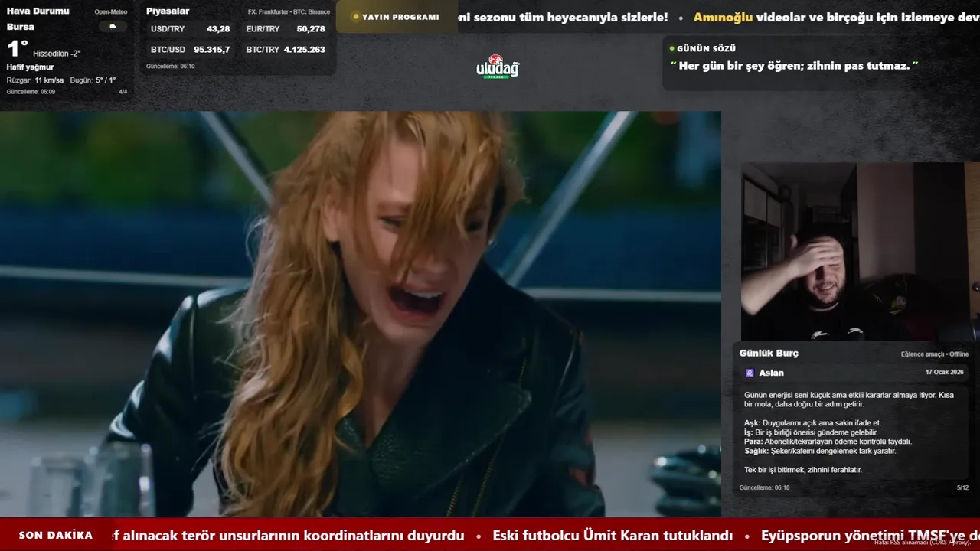Click the GÜNÜN SÖZÜ heading

[706, 48]
